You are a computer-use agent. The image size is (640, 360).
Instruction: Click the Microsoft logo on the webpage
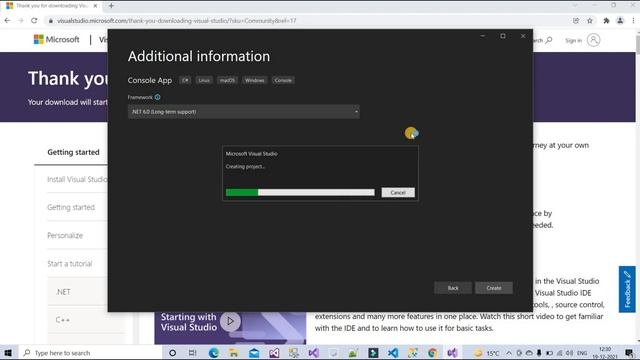[x=57, y=40]
